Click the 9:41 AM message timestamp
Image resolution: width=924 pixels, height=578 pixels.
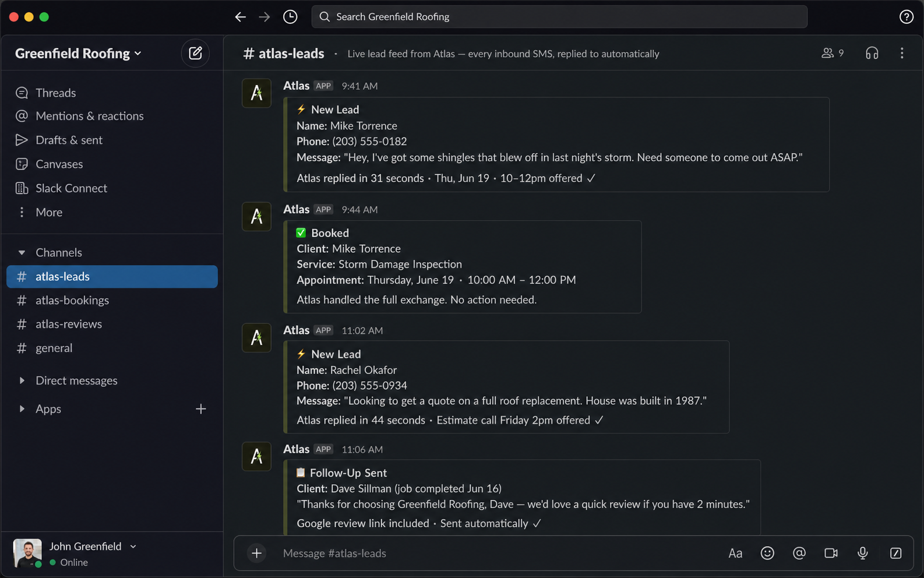tap(359, 86)
